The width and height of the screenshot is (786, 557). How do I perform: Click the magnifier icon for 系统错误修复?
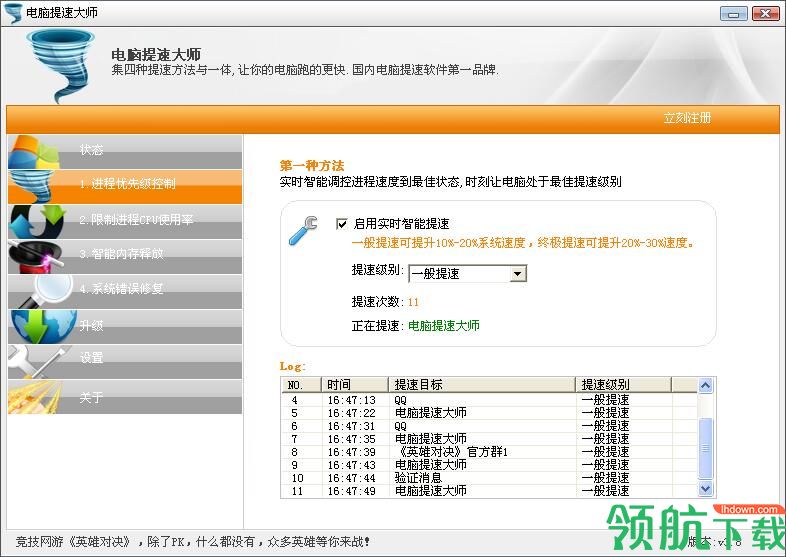(48, 292)
